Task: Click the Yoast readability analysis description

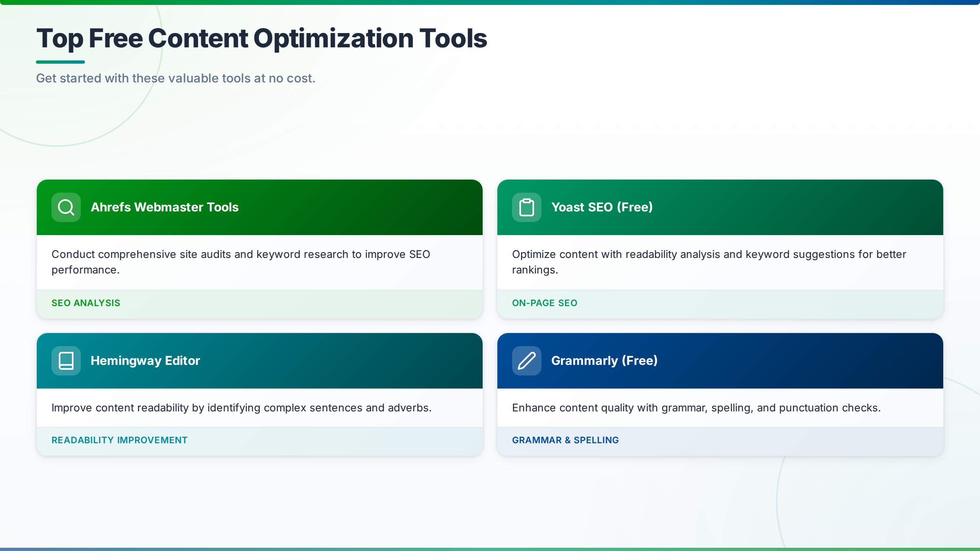Action: click(x=709, y=261)
